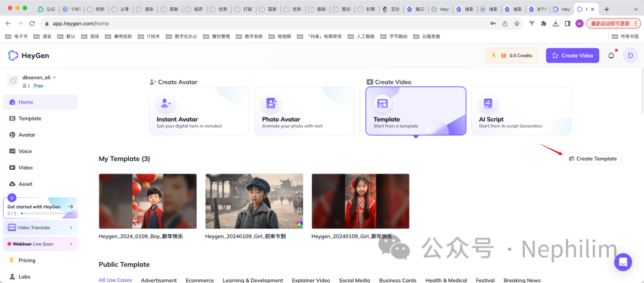The width and height of the screenshot is (644, 283).
Task: Open the user avatar D menu
Action: (630, 55)
